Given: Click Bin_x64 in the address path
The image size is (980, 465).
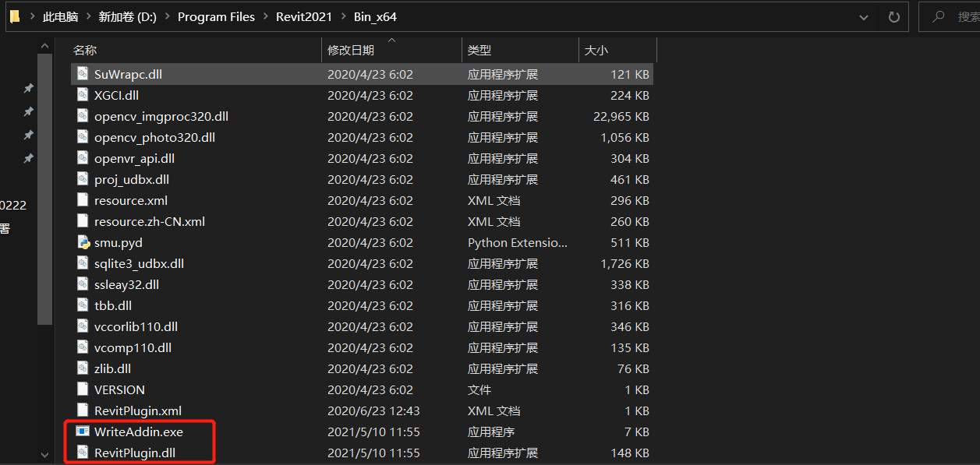Looking at the screenshot, I should click(375, 17).
